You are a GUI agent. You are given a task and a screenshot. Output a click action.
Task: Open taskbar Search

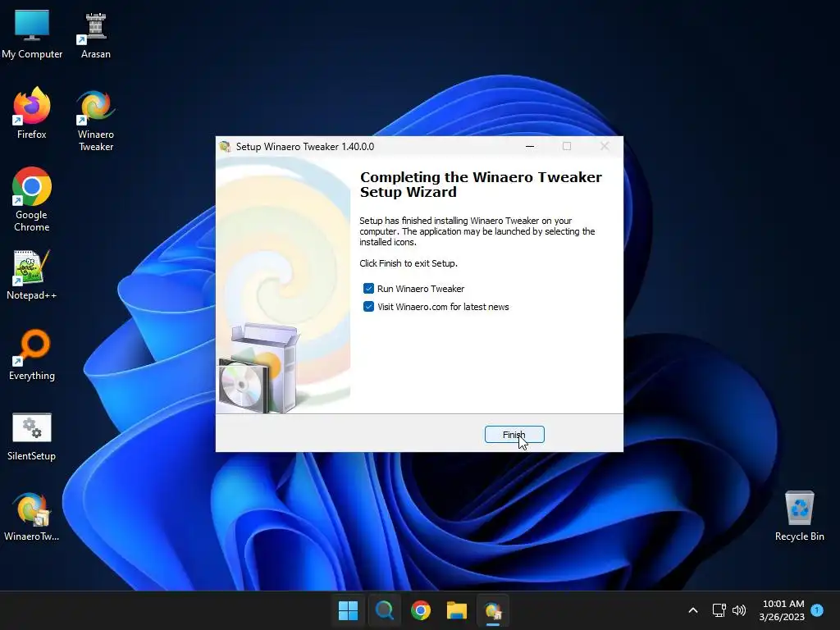coord(384,610)
